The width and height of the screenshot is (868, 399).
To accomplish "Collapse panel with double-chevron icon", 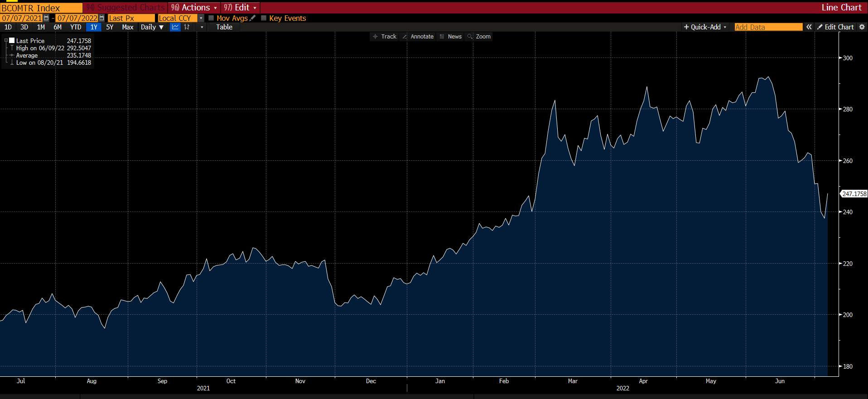I will point(809,27).
